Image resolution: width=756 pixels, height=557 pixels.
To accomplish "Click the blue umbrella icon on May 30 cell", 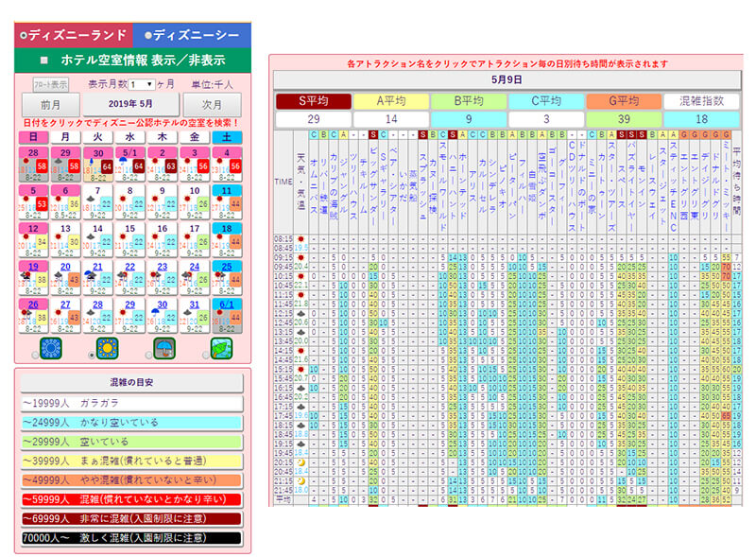I will click(x=155, y=312).
